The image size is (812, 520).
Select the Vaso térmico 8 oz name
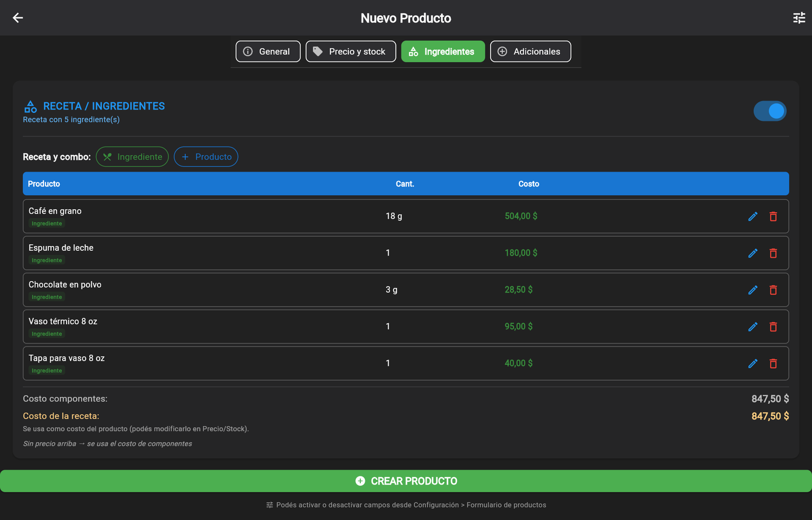point(63,321)
